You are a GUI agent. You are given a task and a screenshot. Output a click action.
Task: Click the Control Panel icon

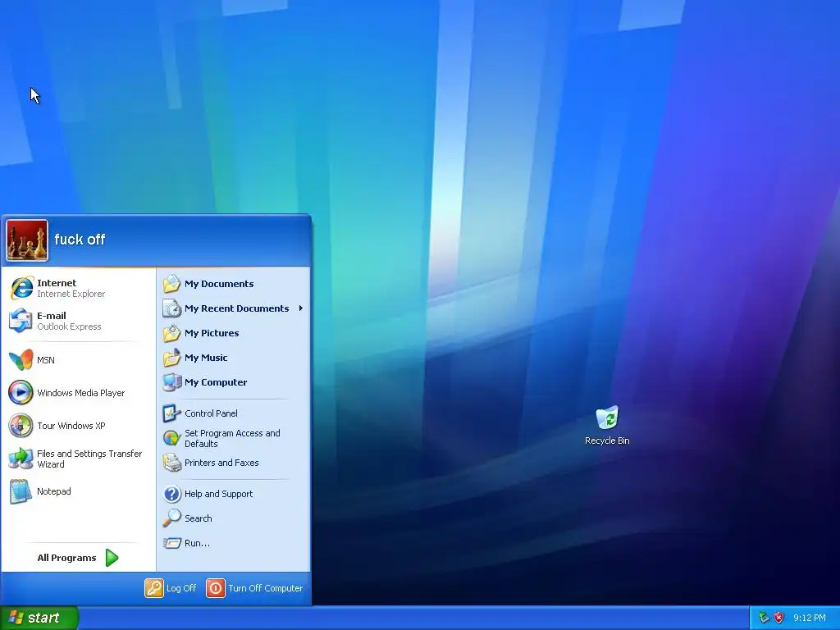[x=172, y=413]
